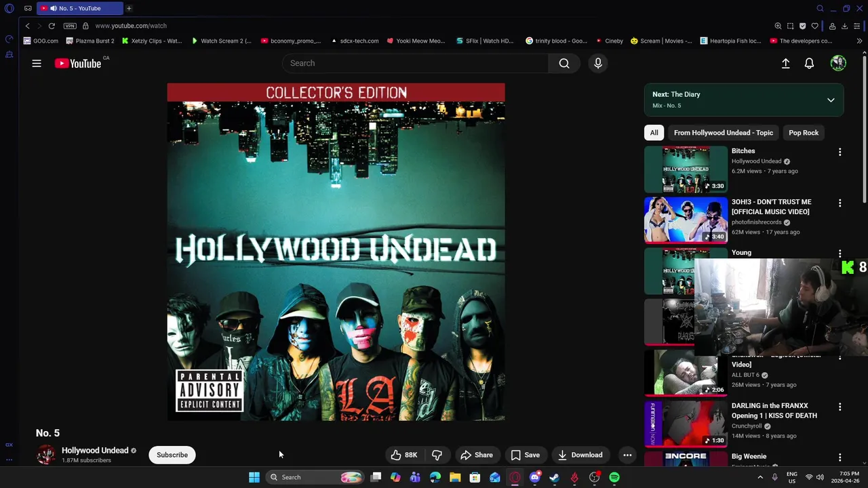Viewport: 868px width, 488px height.
Task: Share the No. 5 video
Action: [477, 455]
